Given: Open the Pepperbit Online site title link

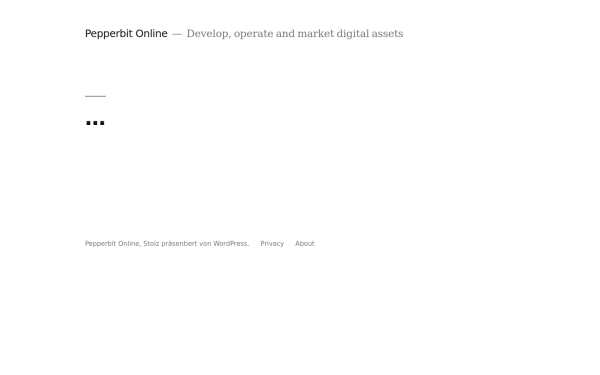Looking at the screenshot, I should (126, 34).
